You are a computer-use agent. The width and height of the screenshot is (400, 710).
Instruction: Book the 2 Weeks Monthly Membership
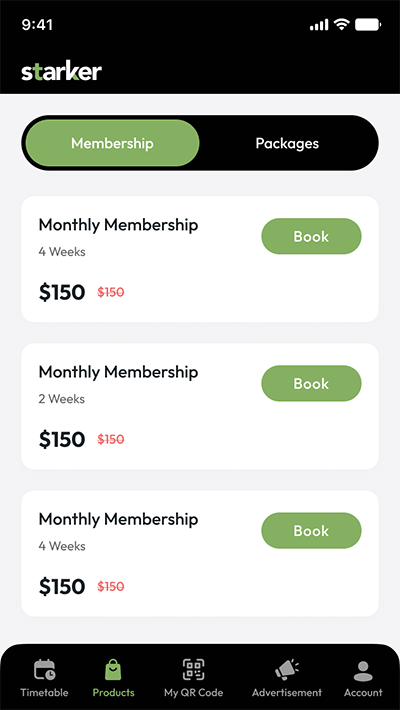click(311, 384)
